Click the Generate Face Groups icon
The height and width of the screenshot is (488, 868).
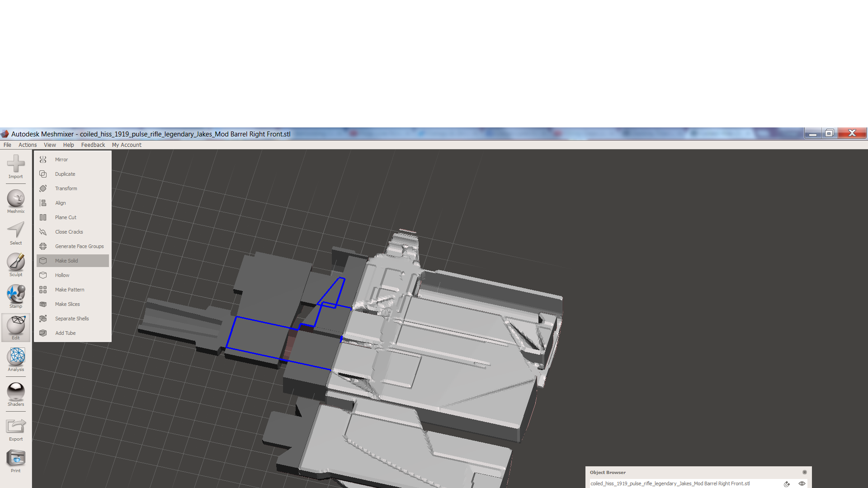[43, 246]
